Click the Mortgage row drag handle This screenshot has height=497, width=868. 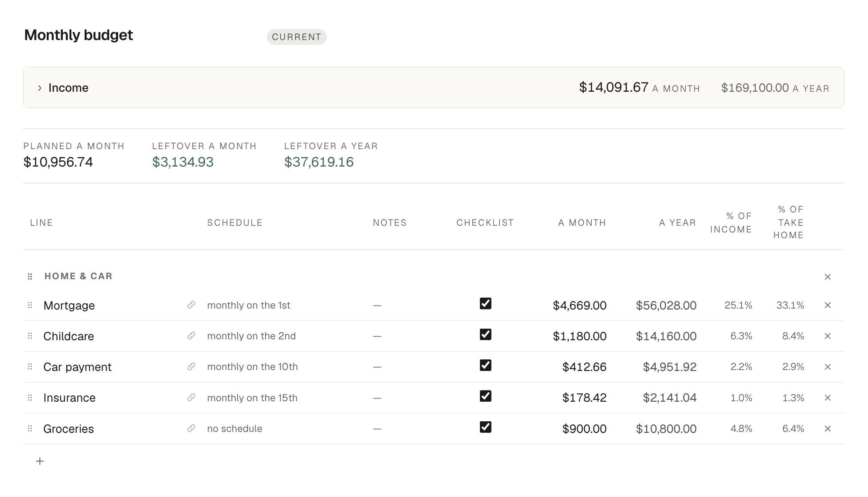click(x=30, y=305)
